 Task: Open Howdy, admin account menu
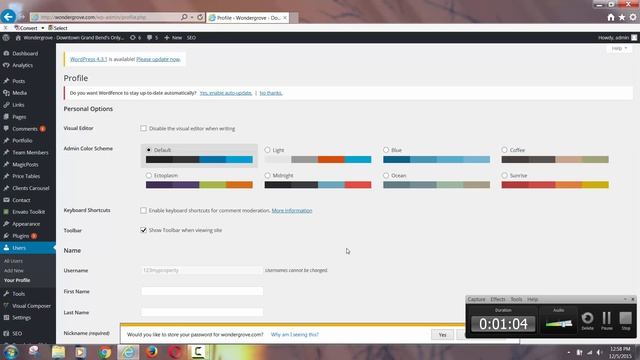[617, 38]
